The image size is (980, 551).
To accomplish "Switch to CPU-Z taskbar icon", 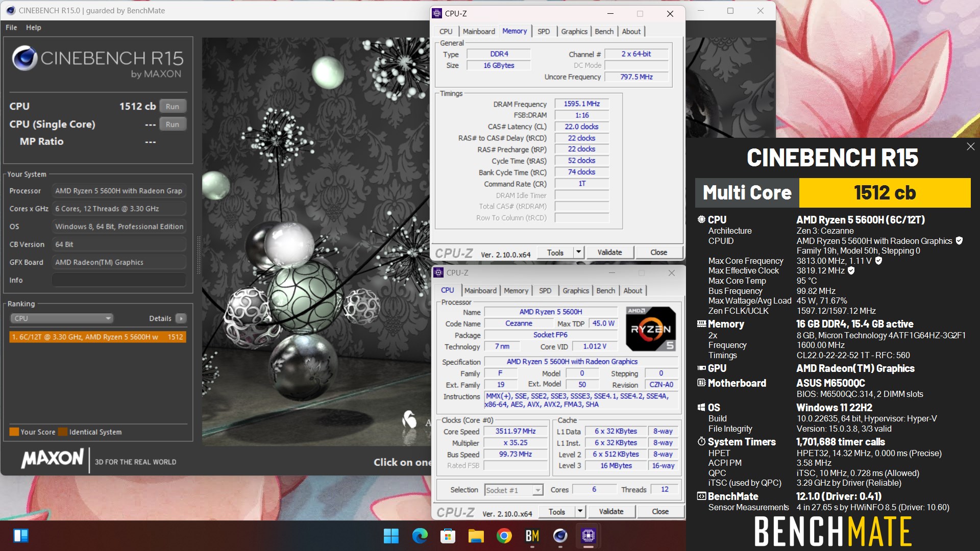I will click(588, 536).
